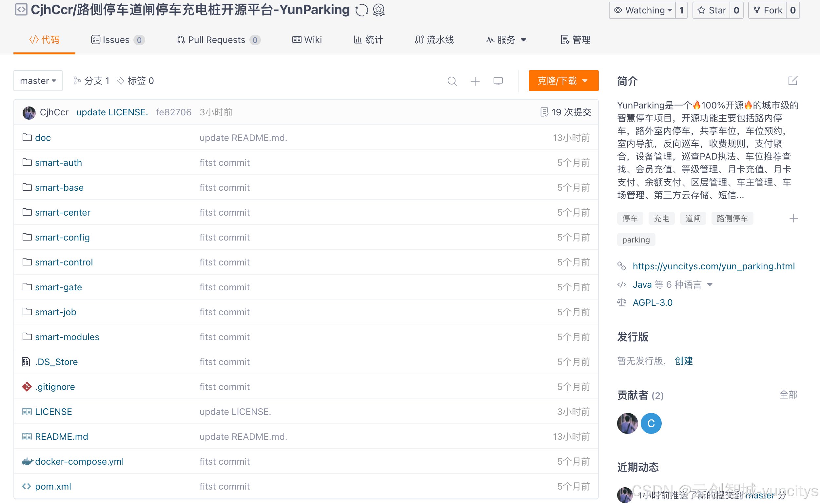Screen dimensions: 820x504
Task: Expand the Java 等 6 种语言 list
Action: (x=672, y=285)
